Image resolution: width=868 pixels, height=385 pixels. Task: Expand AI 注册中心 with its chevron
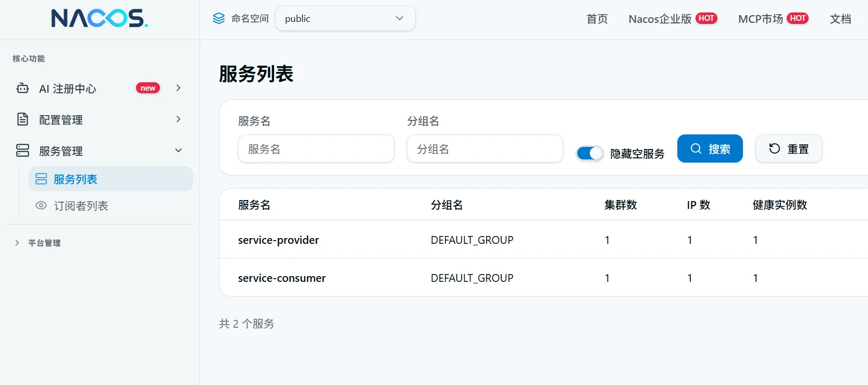pyautogui.click(x=178, y=88)
